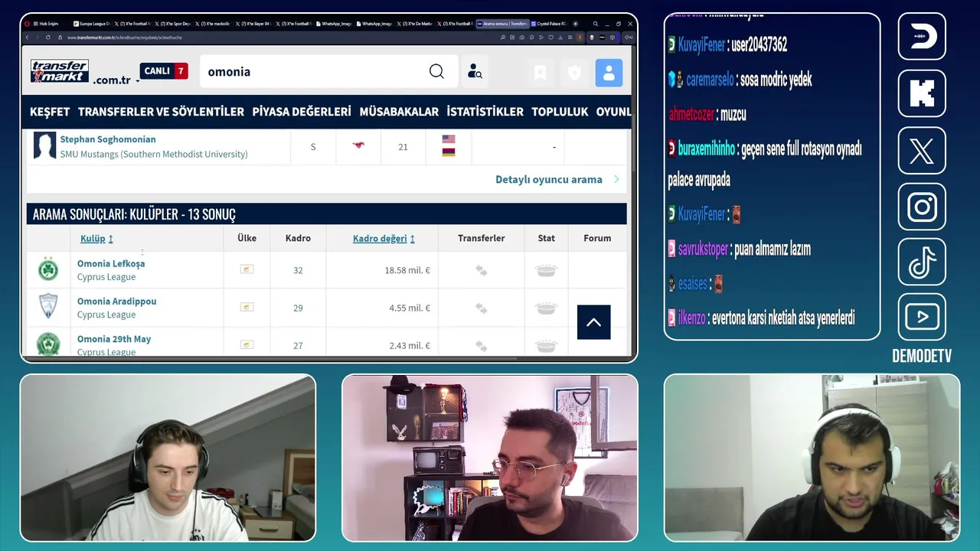Switch to the Crystal Palace FC browser tab

point(548,24)
